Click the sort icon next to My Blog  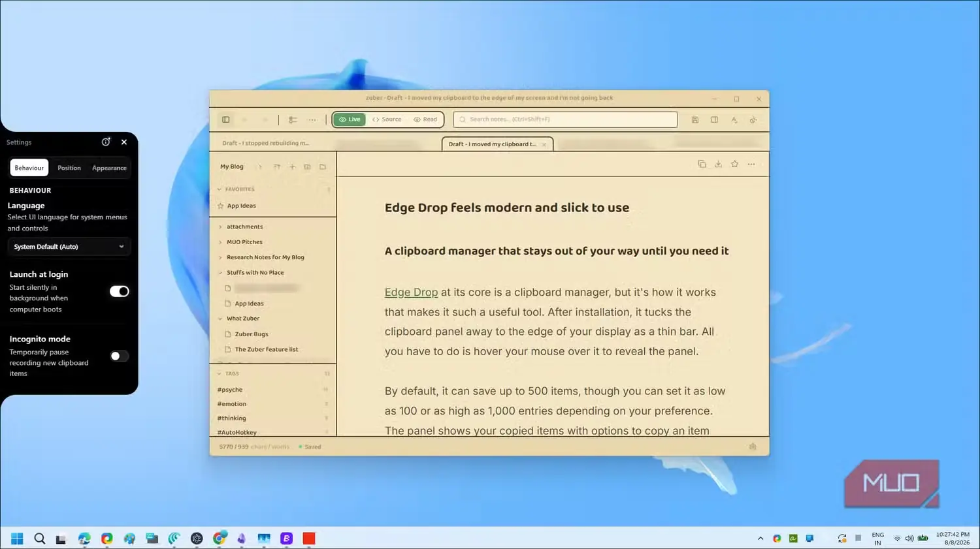pos(276,166)
